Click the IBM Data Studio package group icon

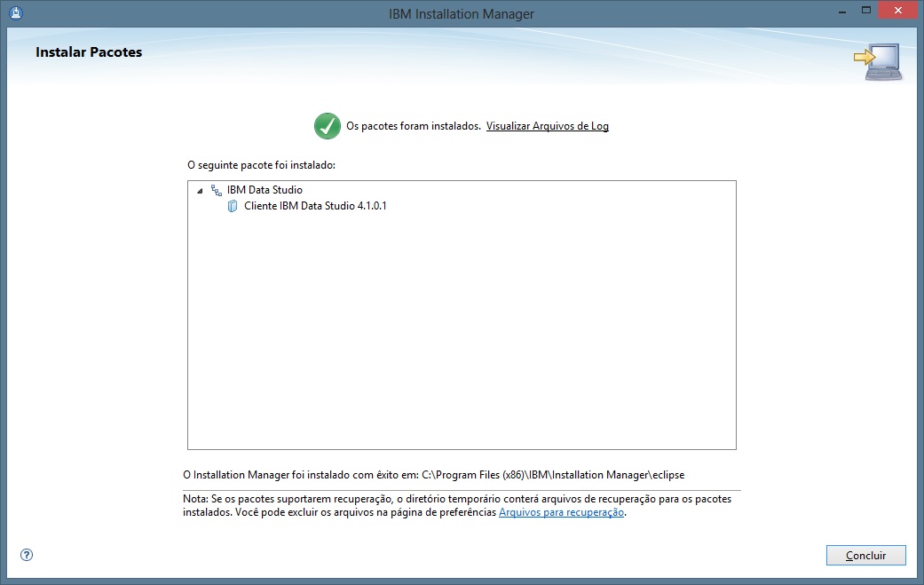216,189
